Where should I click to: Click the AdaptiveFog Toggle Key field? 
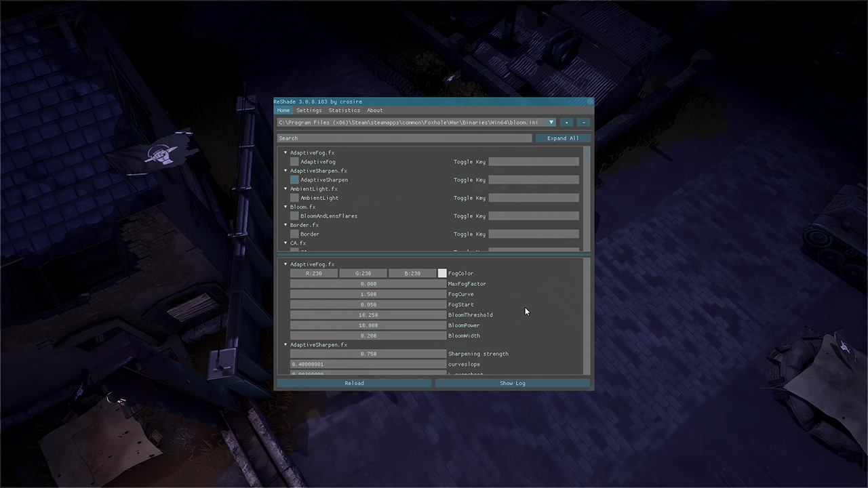[x=534, y=162]
